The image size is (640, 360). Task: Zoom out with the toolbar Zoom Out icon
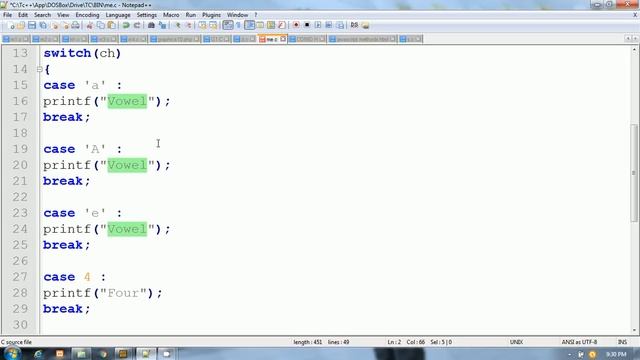(188, 25)
